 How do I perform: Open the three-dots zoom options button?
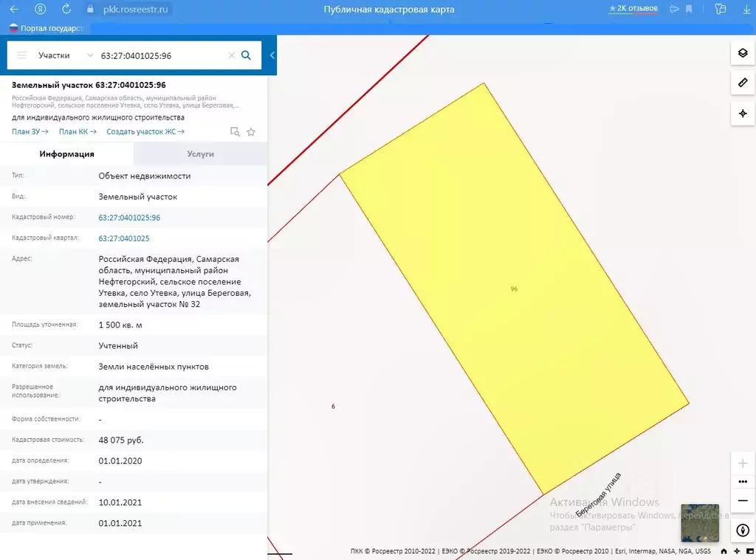point(743,482)
